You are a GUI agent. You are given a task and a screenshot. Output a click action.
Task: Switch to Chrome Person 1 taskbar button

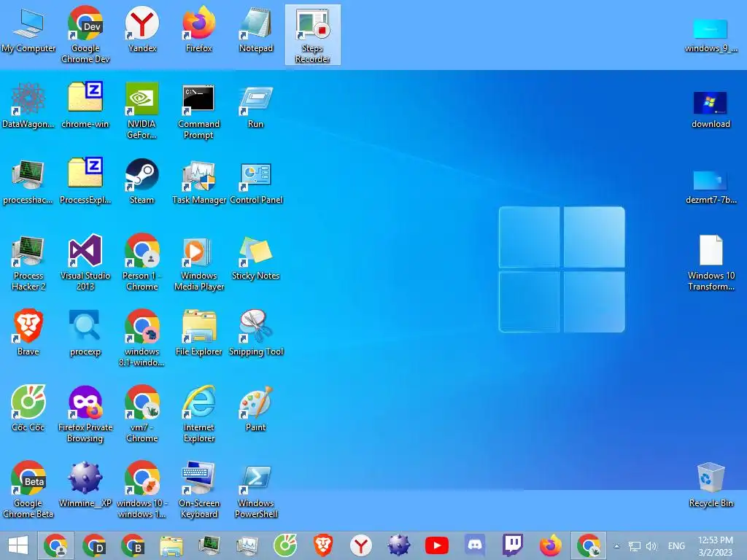point(55,545)
